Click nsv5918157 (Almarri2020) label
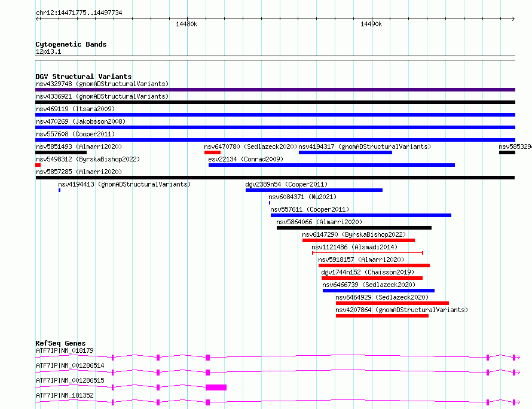The image size is (532, 409). click(x=361, y=260)
